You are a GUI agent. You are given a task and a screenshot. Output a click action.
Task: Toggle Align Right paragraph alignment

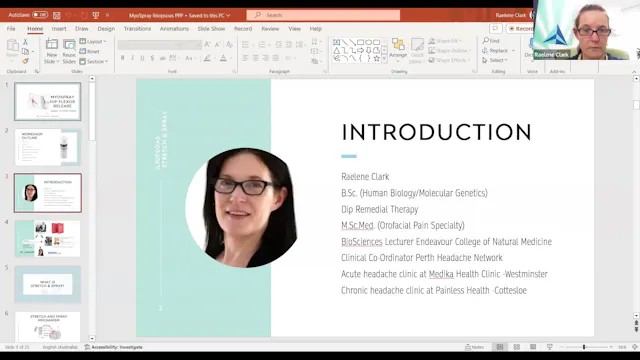266,58
